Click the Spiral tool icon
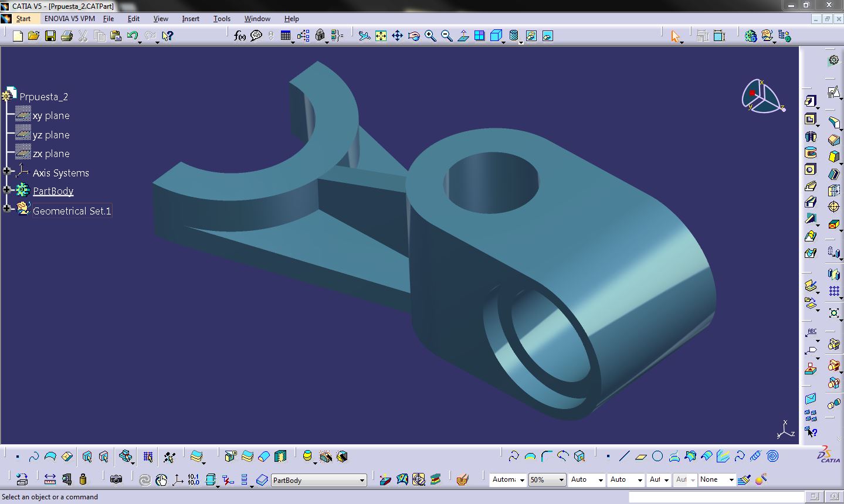 point(772,456)
